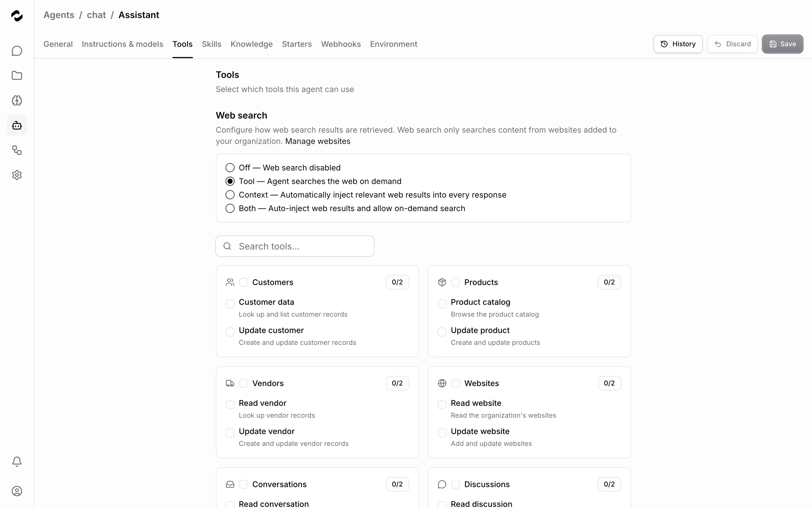Click the Websites globe icon
The image size is (812, 508).
442,383
